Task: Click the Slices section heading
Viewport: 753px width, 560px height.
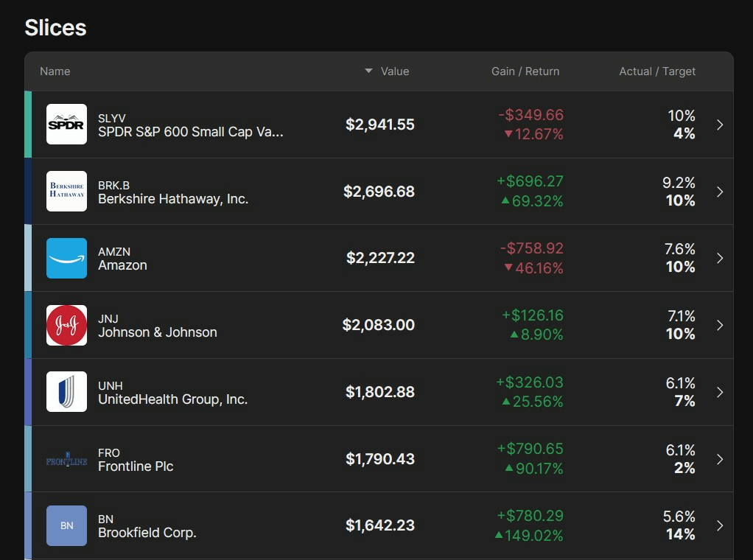Action: point(56,27)
